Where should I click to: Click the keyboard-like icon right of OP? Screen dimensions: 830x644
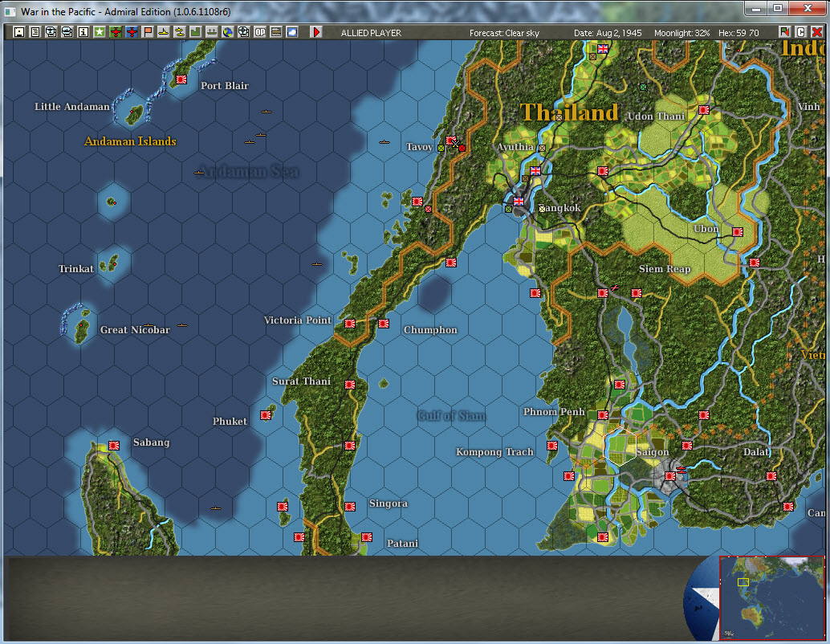[276, 32]
